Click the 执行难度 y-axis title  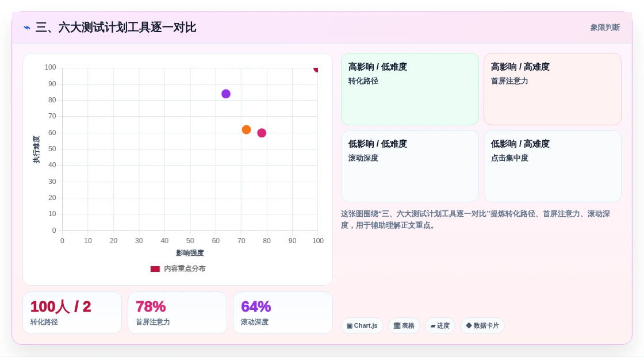pos(36,149)
